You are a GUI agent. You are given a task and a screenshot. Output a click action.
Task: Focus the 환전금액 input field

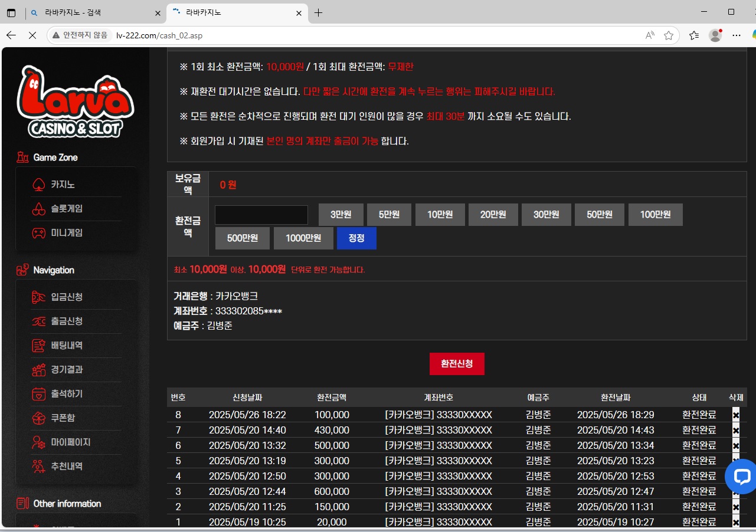(261, 215)
